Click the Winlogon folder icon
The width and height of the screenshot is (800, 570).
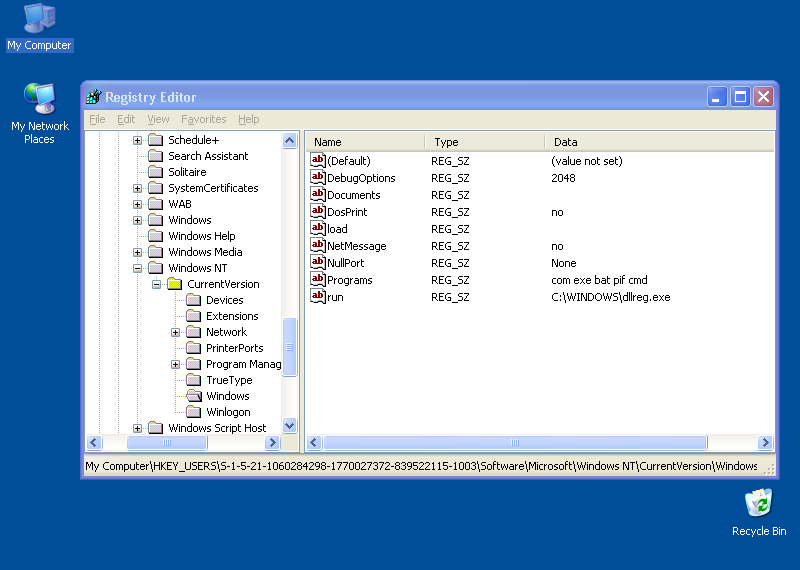194,412
